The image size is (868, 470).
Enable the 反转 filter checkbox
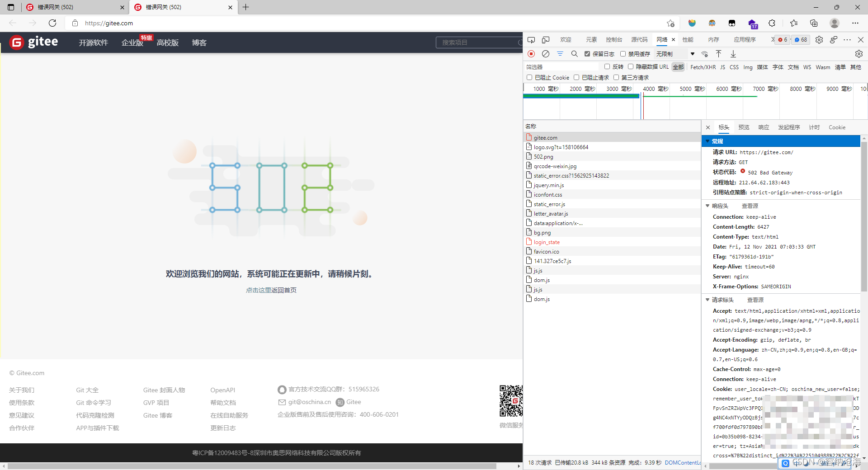pos(607,66)
